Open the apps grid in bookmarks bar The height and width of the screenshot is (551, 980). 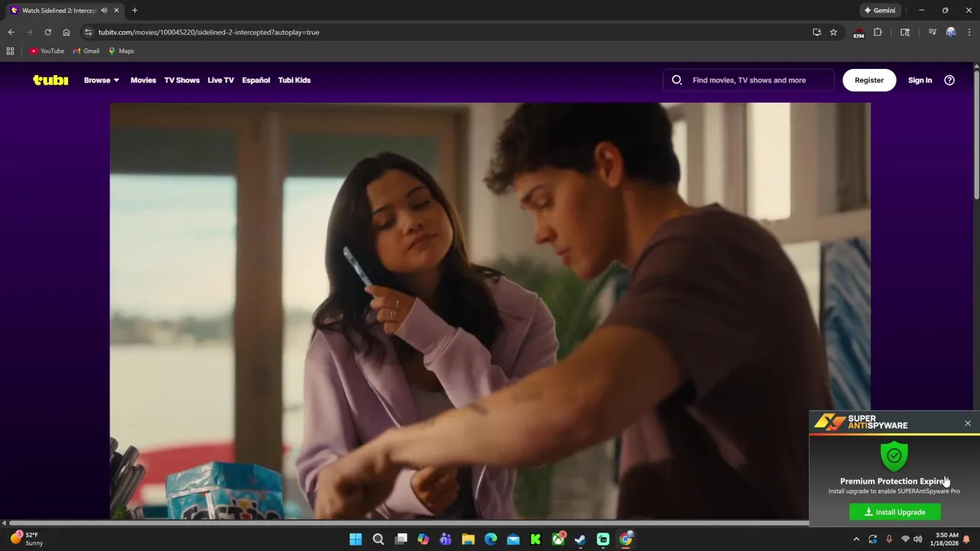click(x=10, y=51)
